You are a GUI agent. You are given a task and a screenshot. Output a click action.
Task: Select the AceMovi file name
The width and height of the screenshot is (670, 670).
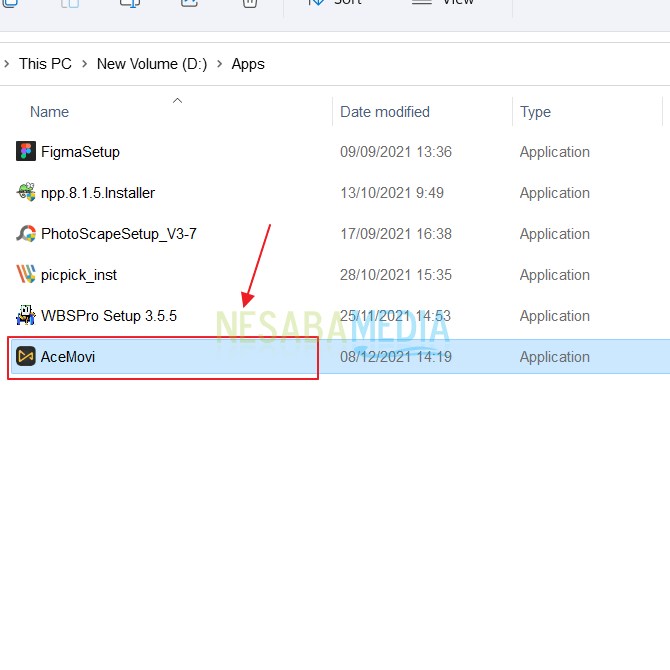(x=68, y=357)
